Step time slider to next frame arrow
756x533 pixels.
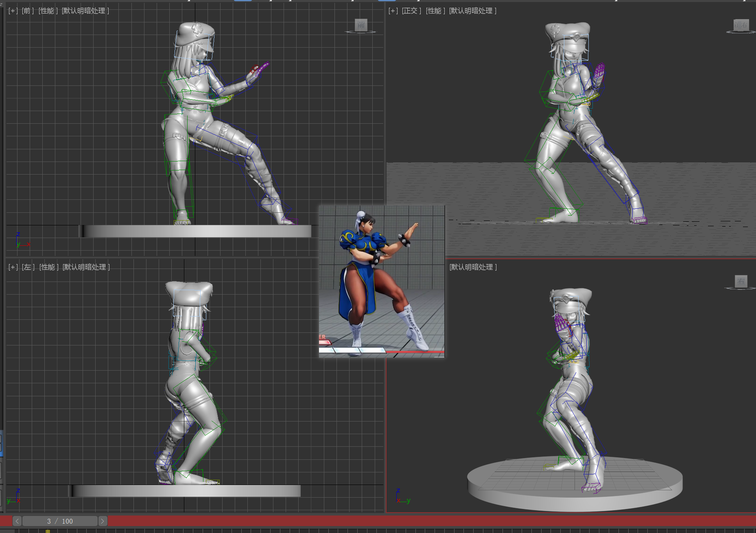[x=103, y=521]
